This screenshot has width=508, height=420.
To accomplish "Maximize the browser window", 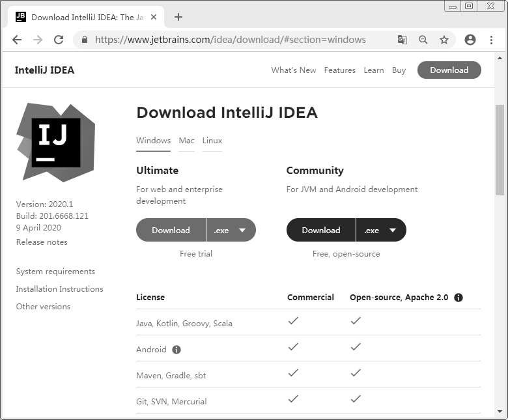I will click(x=469, y=6).
